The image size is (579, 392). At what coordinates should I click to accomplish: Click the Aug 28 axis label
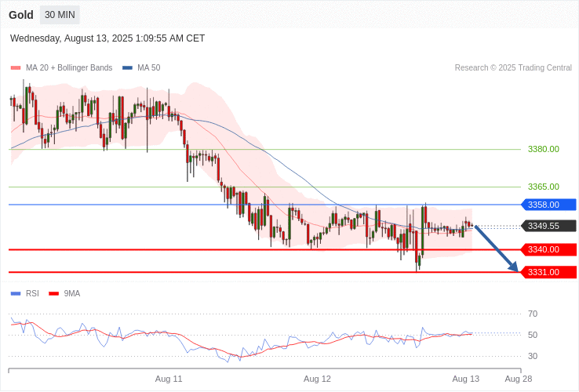pos(519,379)
